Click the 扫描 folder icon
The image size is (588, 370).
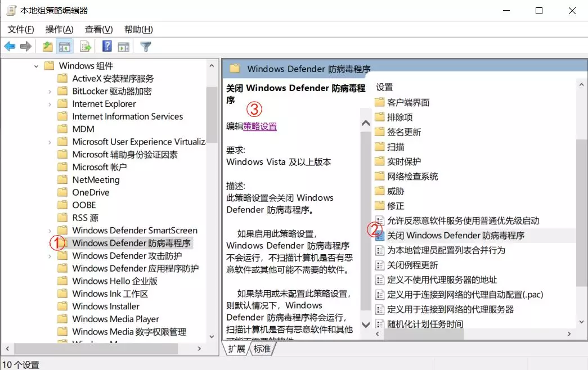point(379,147)
